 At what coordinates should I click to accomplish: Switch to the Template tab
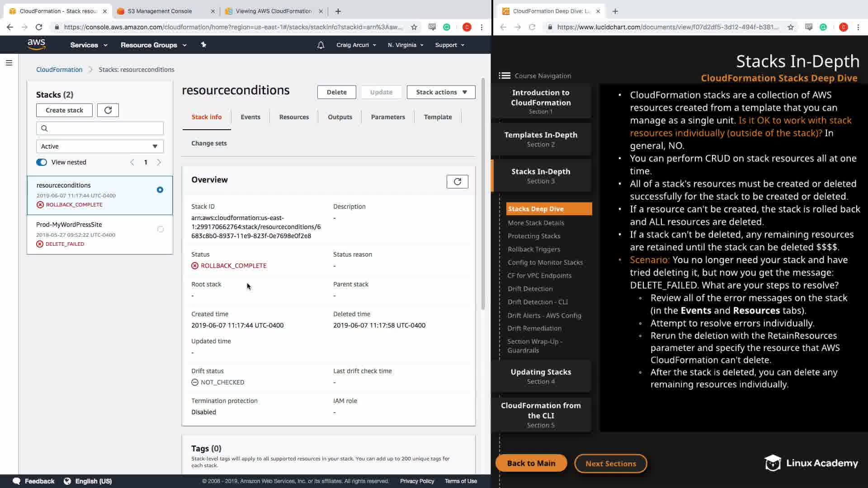pos(438,117)
